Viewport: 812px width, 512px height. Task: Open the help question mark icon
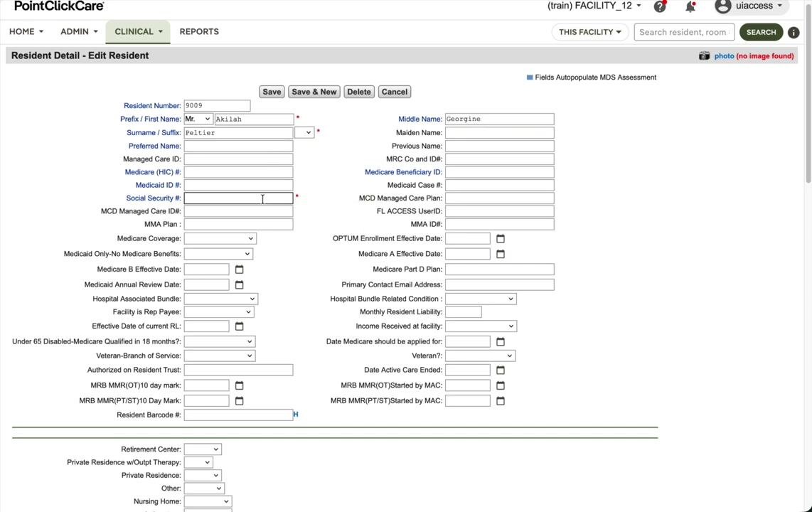659,6
